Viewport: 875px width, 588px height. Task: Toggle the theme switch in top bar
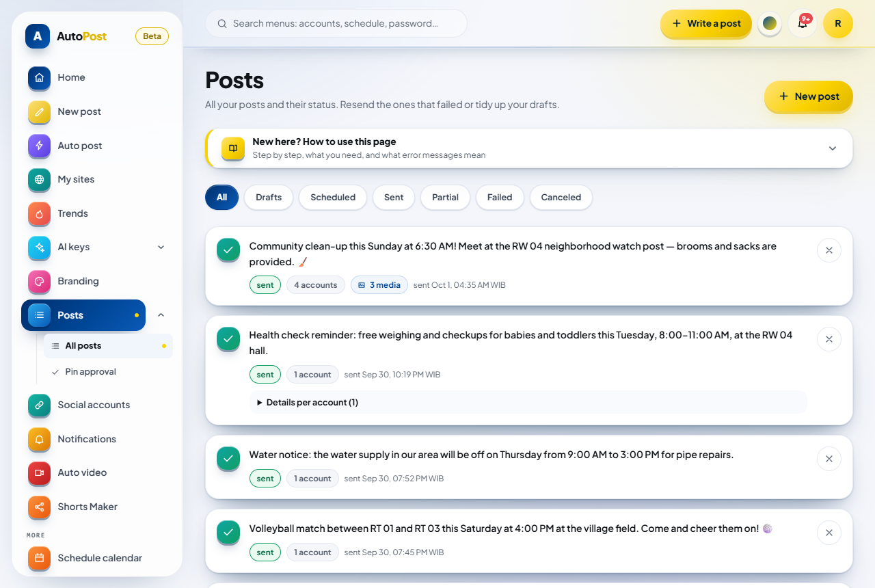click(x=770, y=23)
